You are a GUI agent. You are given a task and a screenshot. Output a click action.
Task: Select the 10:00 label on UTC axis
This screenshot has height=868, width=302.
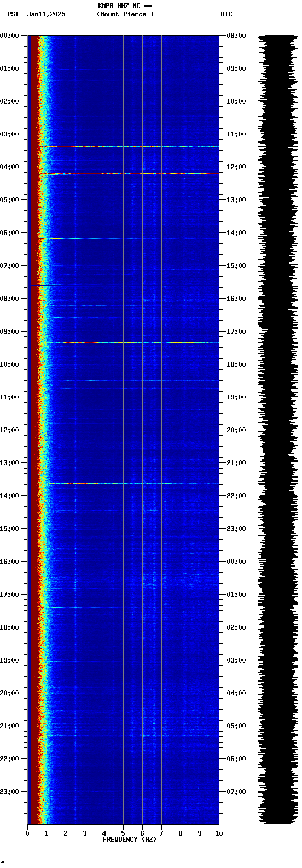click(236, 101)
